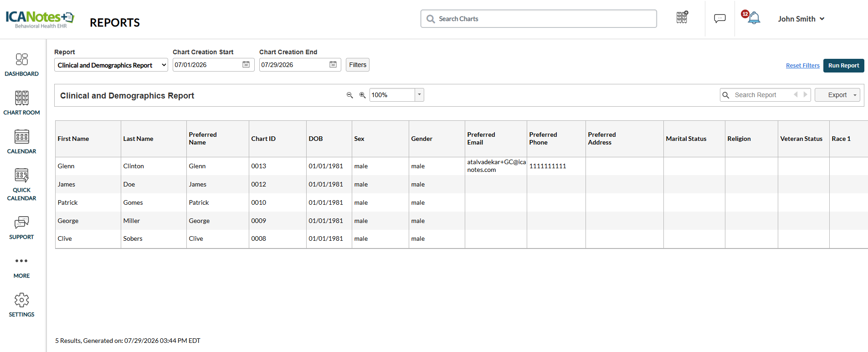
Task: Open the messages chat icon
Action: pyautogui.click(x=720, y=18)
